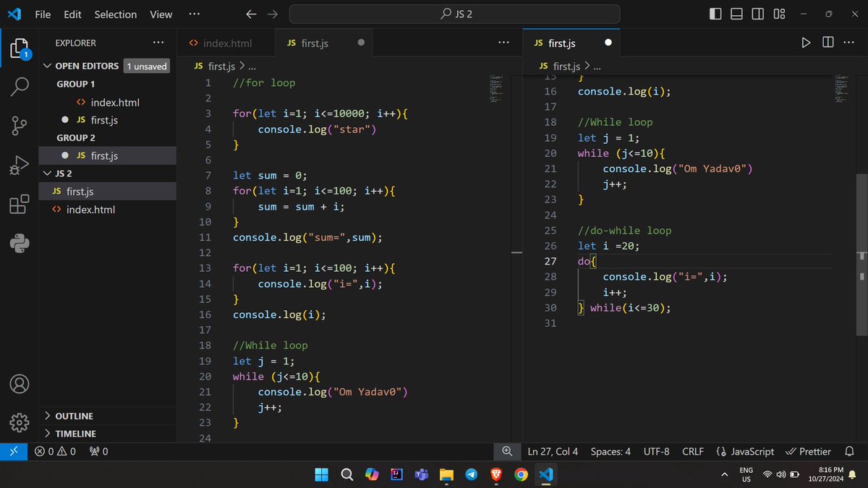Expand breadcrumb arrow in right editor

coord(587,66)
